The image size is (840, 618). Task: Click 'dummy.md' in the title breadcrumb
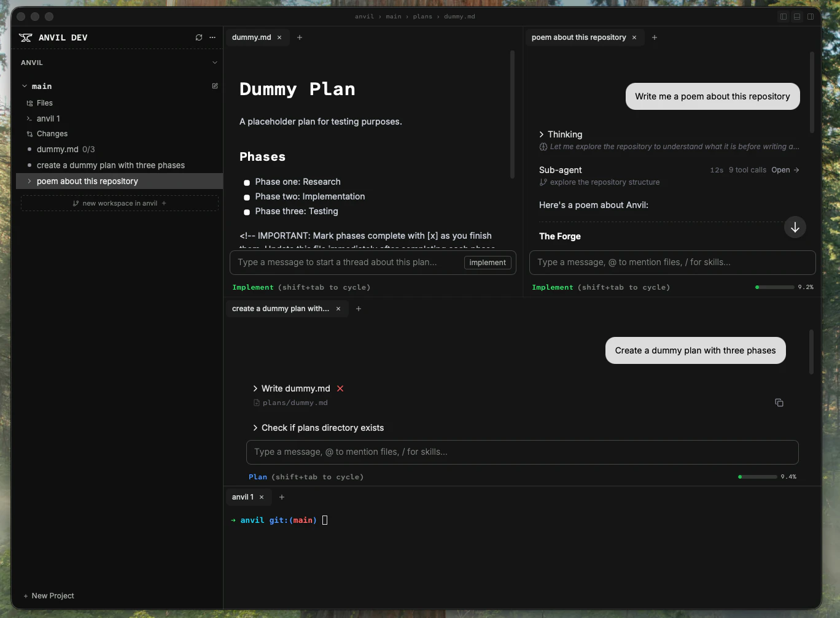coord(460,17)
